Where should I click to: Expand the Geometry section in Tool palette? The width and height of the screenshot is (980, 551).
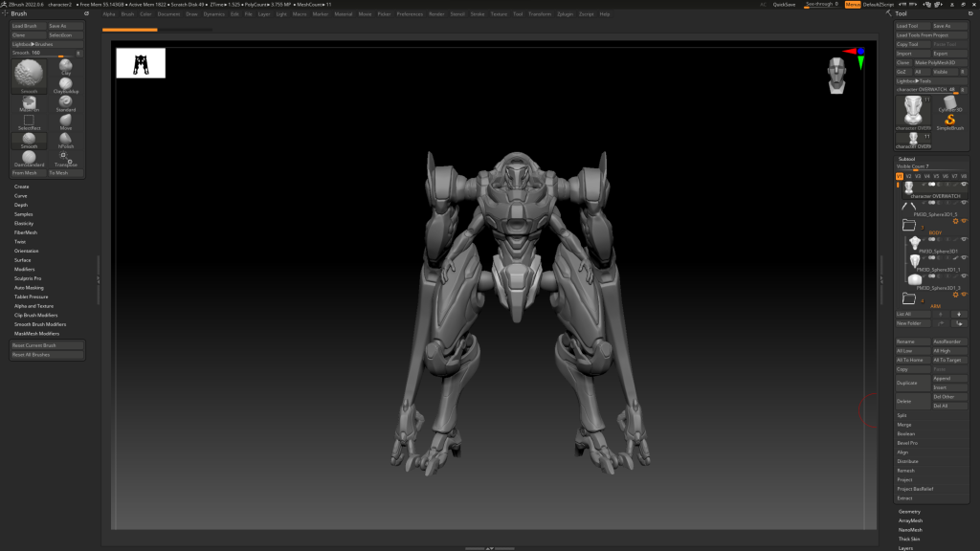coord(909,512)
